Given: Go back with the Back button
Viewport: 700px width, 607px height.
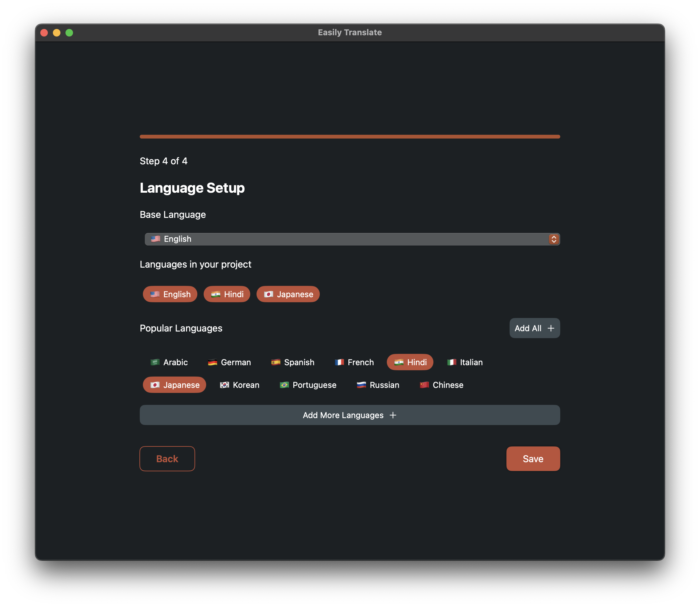Looking at the screenshot, I should pos(167,459).
